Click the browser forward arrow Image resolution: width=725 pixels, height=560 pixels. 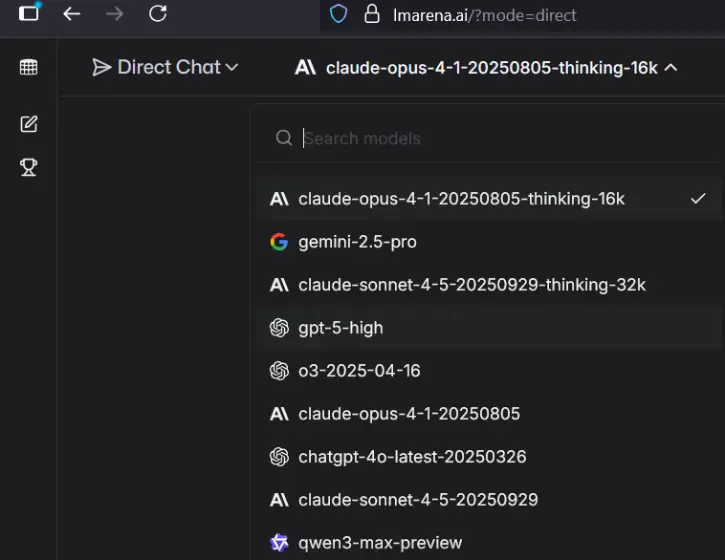click(x=114, y=14)
